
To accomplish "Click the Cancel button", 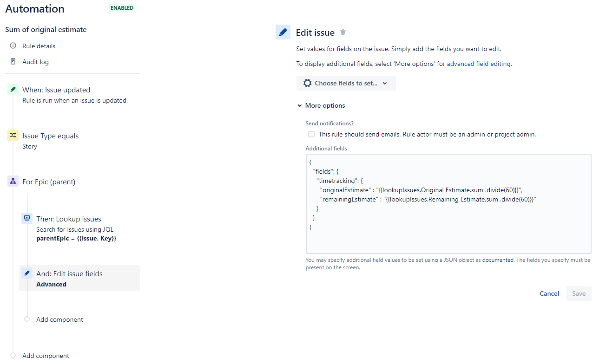I will [549, 293].
